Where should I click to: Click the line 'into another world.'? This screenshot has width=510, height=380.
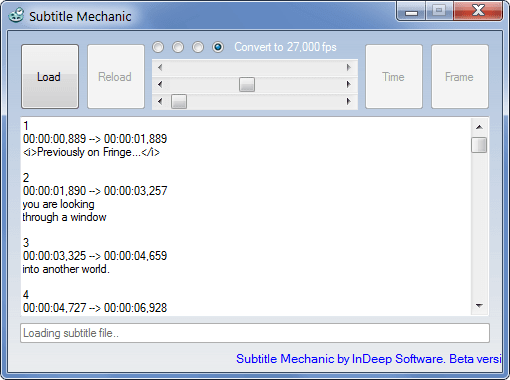pyautogui.click(x=66, y=269)
